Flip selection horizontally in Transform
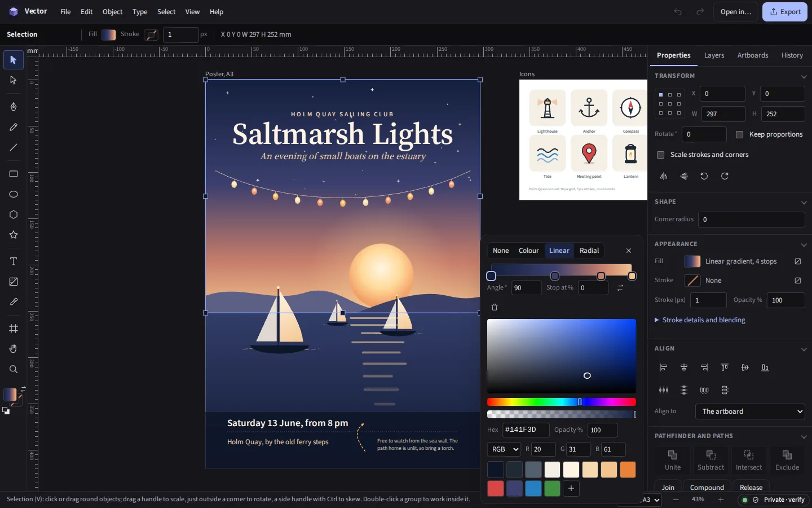This screenshot has width=812, height=508. tap(664, 176)
